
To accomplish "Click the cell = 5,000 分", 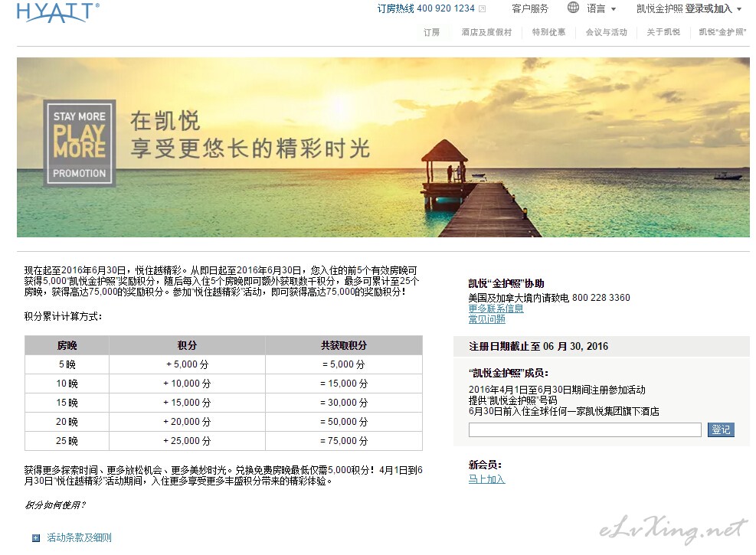I will click(x=344, y=364).
